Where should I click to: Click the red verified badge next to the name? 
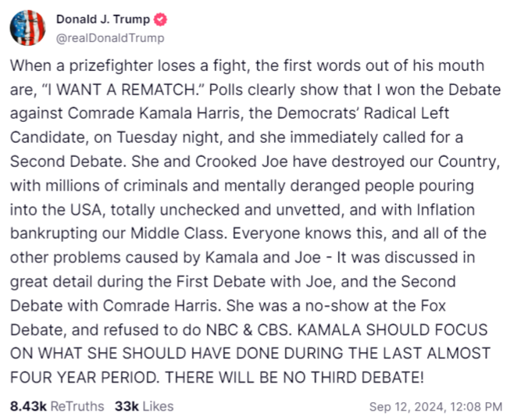[161, 20]
